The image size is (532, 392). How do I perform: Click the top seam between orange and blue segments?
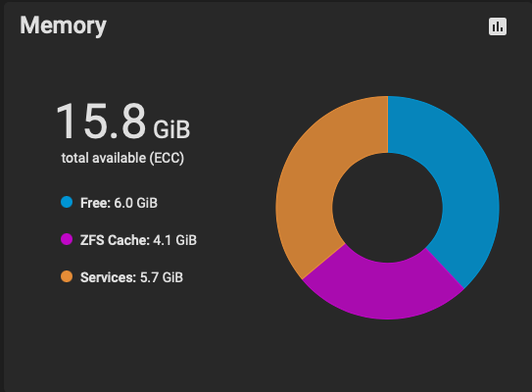[388, 124]
